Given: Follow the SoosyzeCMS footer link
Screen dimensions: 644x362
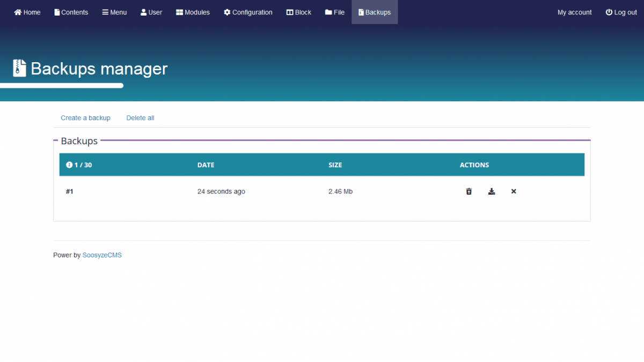Looking at the screenshot, I should pyautogui.click(x=102, y=255).
